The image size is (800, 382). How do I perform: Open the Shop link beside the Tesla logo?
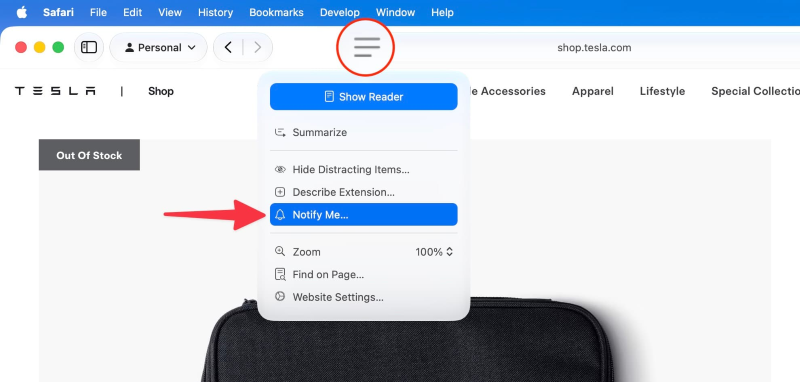click(161, 91)
